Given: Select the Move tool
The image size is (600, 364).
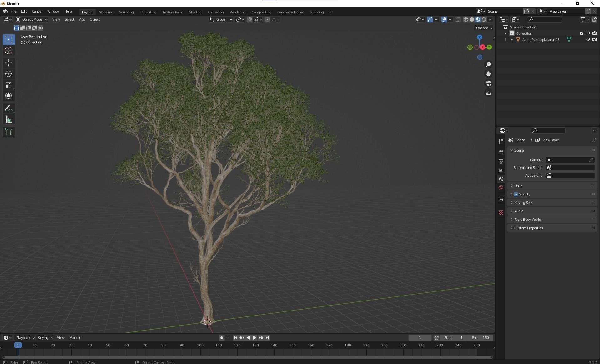Looking at the screenshot, I should (8, 63).
